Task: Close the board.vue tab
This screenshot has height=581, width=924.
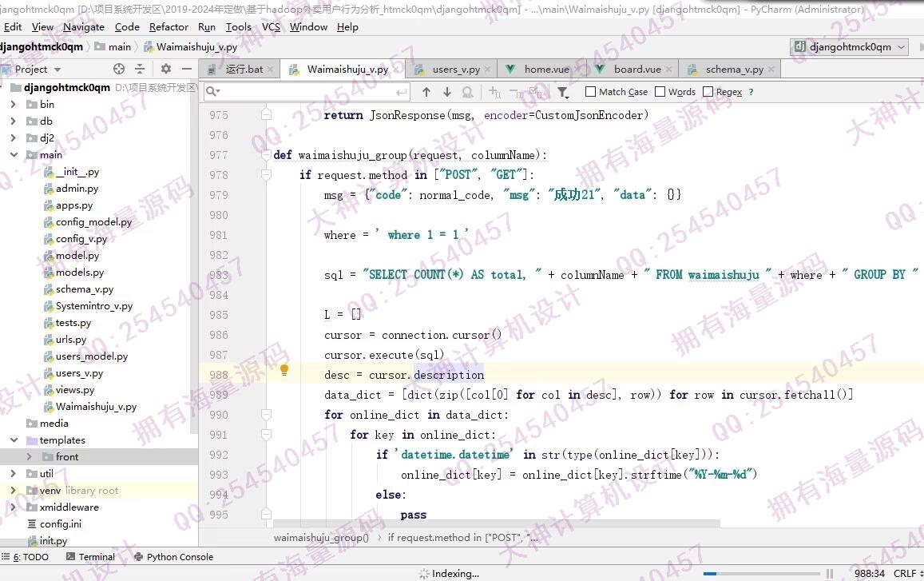Action: (x=668, y=70)
